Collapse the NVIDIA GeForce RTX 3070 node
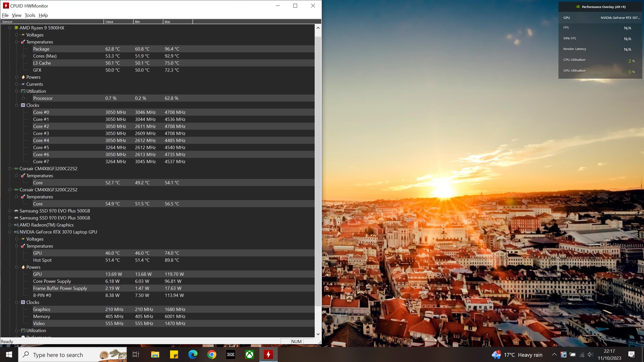This screenshot has height=362, width=644. (10, 232)
